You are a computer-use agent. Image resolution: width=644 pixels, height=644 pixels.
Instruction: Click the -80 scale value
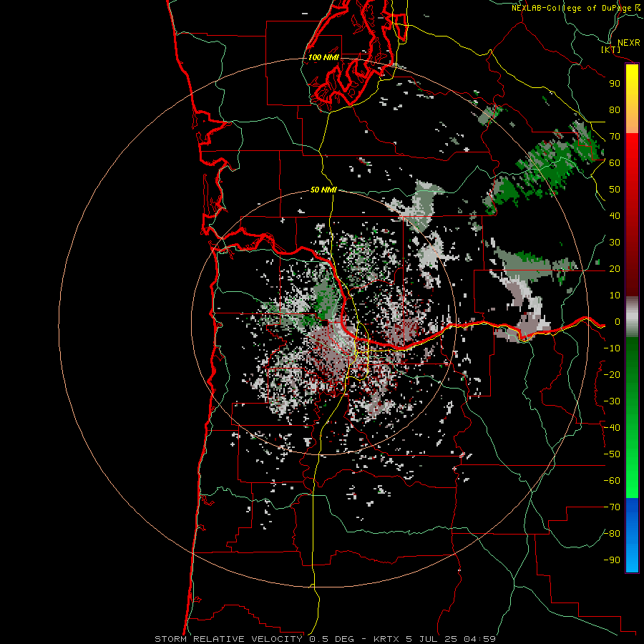(612, 534)
